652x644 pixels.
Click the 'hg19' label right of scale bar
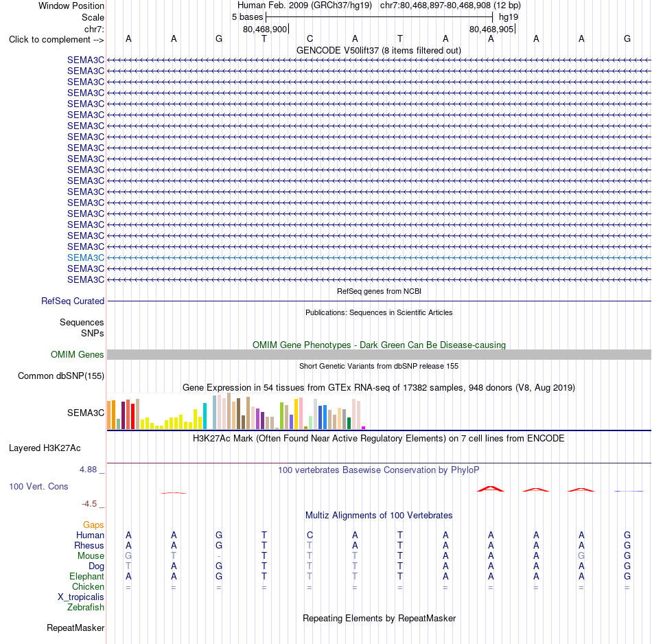pos(509,17)
